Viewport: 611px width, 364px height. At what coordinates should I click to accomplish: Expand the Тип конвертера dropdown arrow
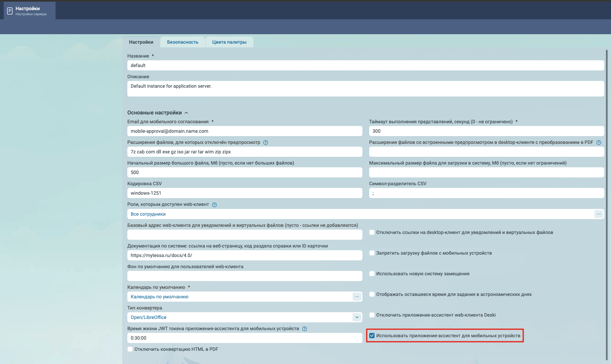(357, 317)
